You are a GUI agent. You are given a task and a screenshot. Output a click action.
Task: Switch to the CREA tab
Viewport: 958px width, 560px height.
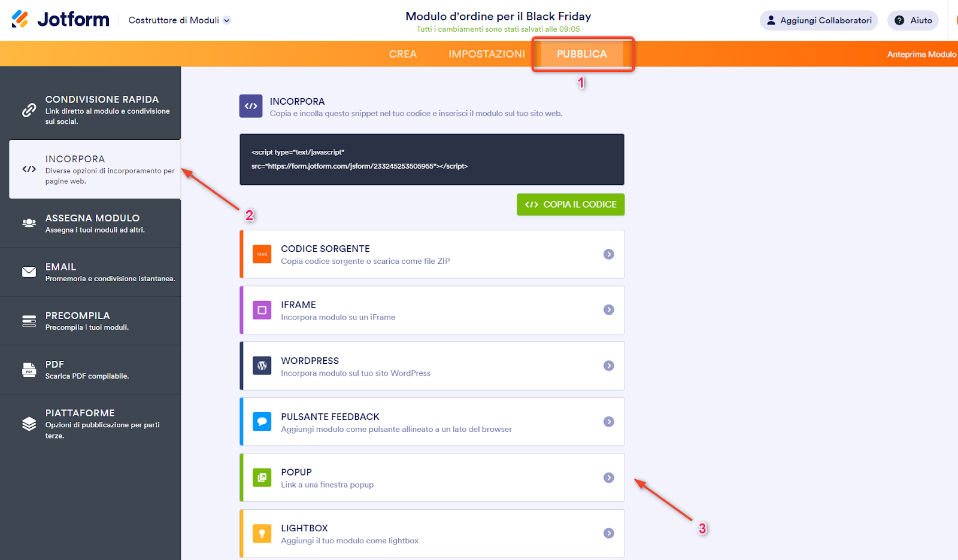[x=403, y=54]
